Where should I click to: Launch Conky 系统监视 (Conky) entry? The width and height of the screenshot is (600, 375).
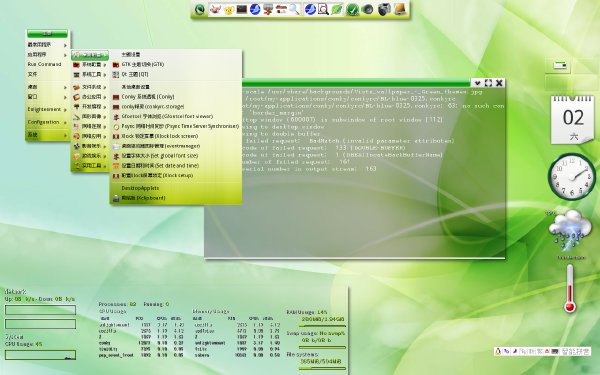[176, 97]
